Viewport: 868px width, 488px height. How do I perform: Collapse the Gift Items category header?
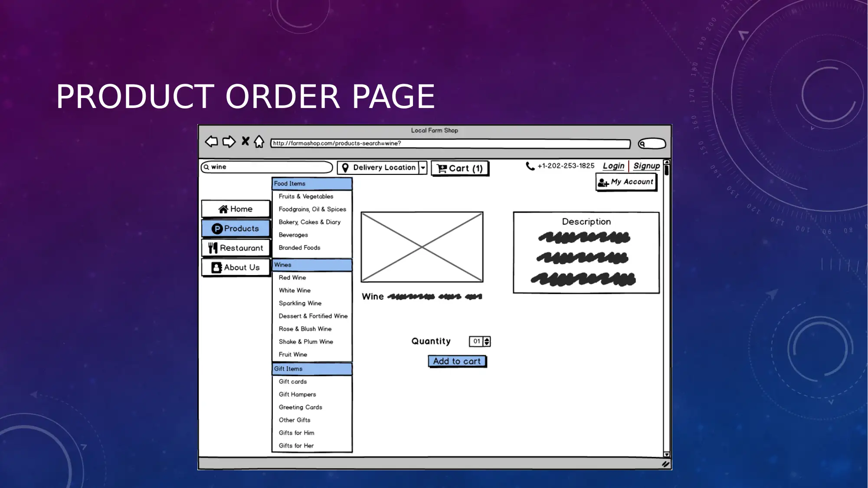coord(312,369)
